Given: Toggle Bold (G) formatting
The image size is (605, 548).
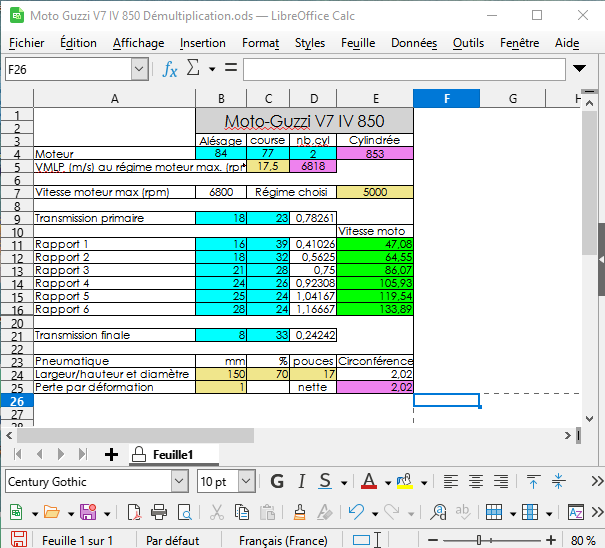Looking at the screenshot, I should click(x=277, y=481).
